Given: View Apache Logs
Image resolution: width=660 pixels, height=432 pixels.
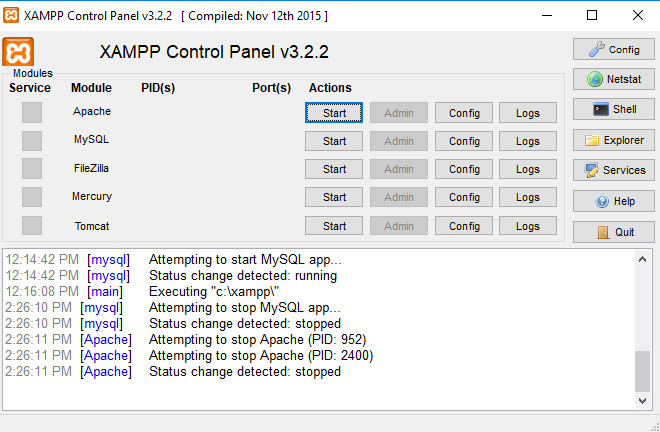Looking at the screenshot, I should (528, 113).
